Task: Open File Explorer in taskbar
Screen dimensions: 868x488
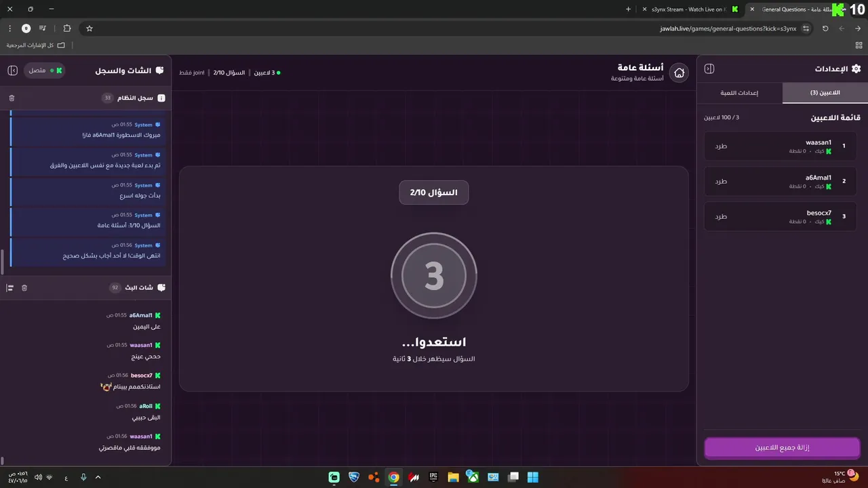Action: (453, 477)
